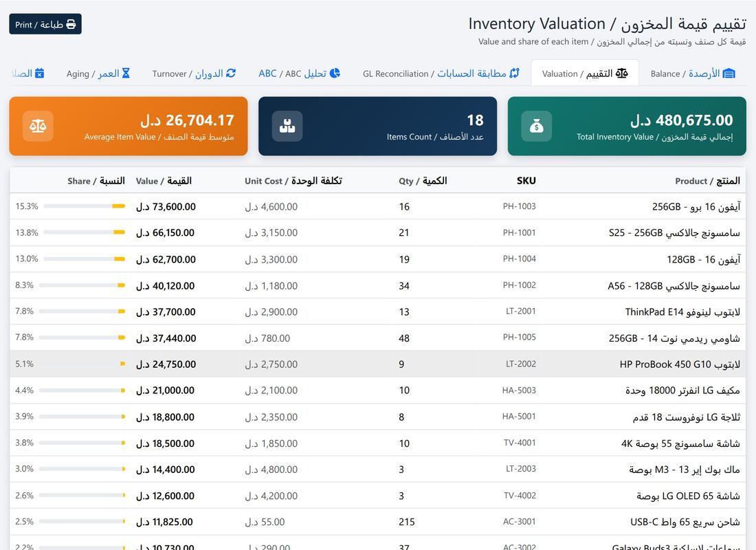Click the Aging hourglass icon
This screenshot has height=550, width=756.
pos(126,74)
